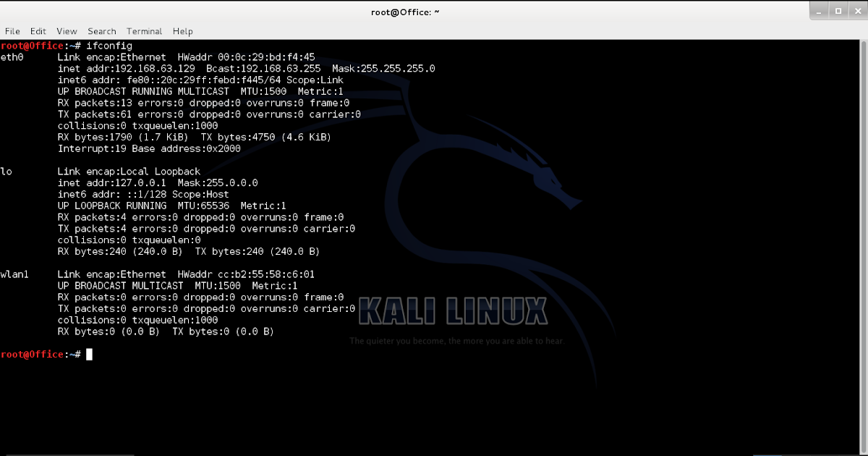Click the wlan1 HWaddr cc:b2:55:58:c6:01
The width and height of the screenshot is (868, 456).
click(x=247, y=274)
